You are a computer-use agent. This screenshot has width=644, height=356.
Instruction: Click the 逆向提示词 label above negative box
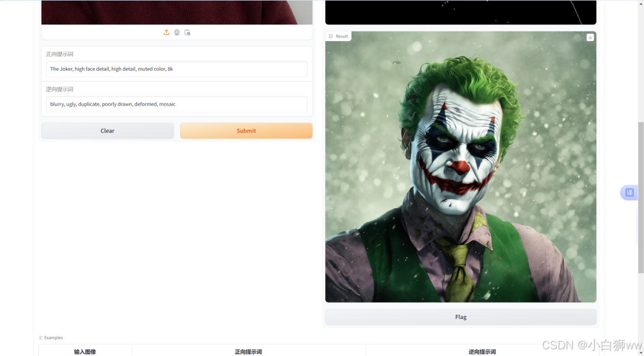60,89
